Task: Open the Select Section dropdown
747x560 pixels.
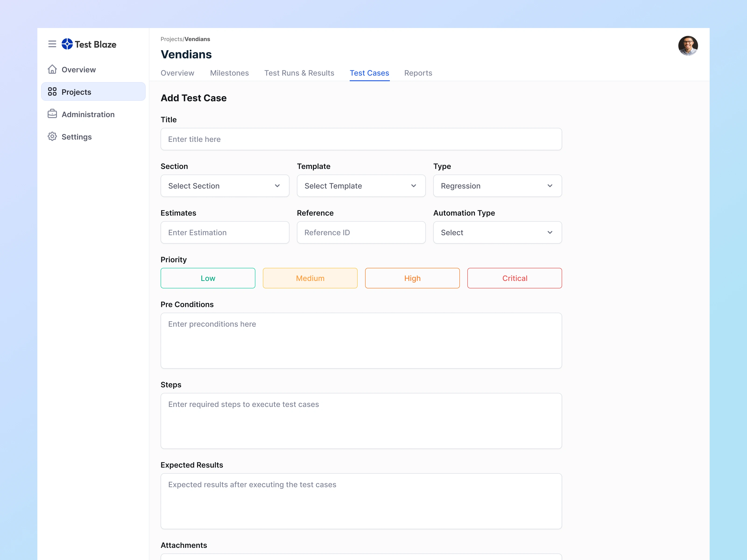Action: pos(225,186)
